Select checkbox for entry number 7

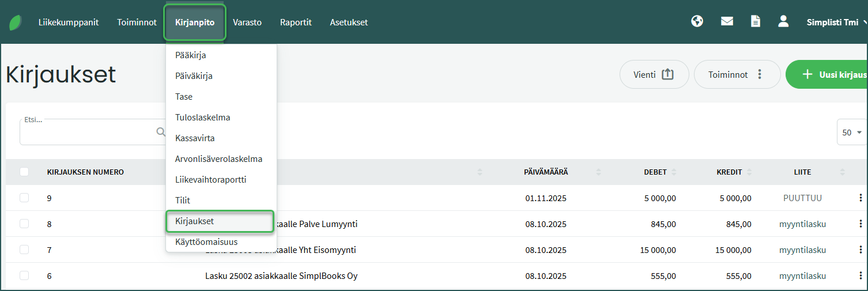point(24,250)
